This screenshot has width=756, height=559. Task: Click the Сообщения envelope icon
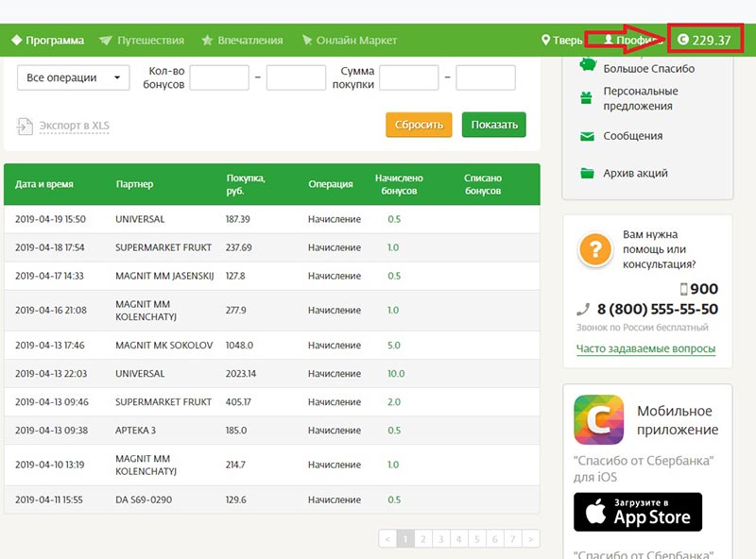click(x=586, y=136)
